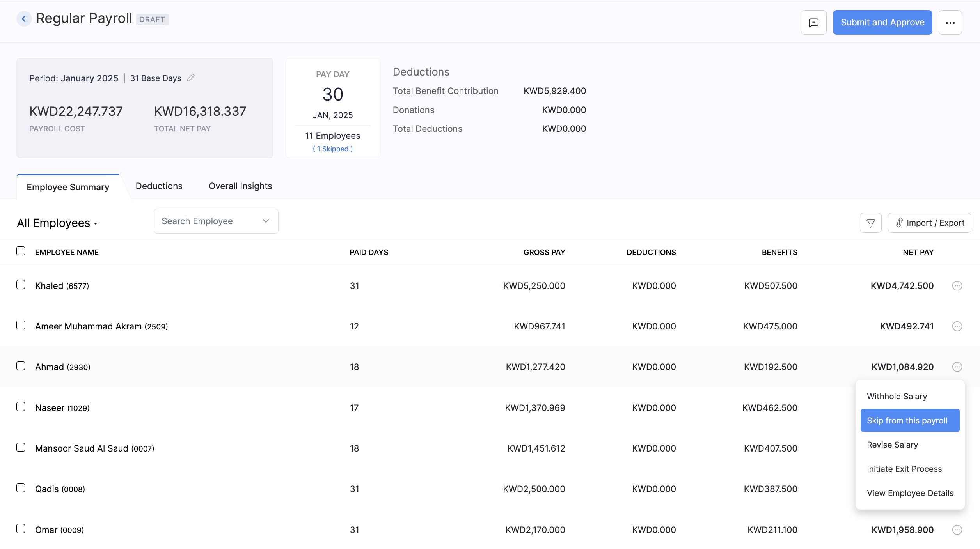Open the more options menu next to Submit
This screenshot has height=549, width=980.
click(x=950, y=22)
